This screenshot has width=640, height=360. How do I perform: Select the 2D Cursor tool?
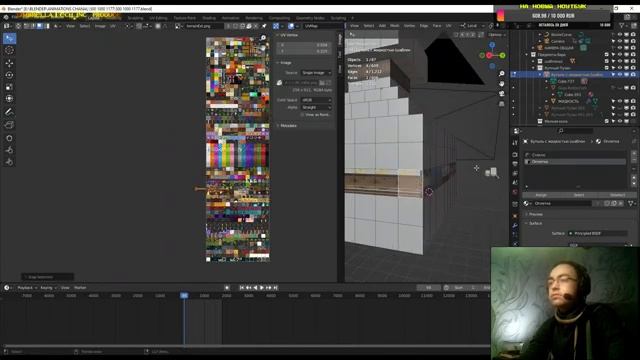[x=9, y=50]
